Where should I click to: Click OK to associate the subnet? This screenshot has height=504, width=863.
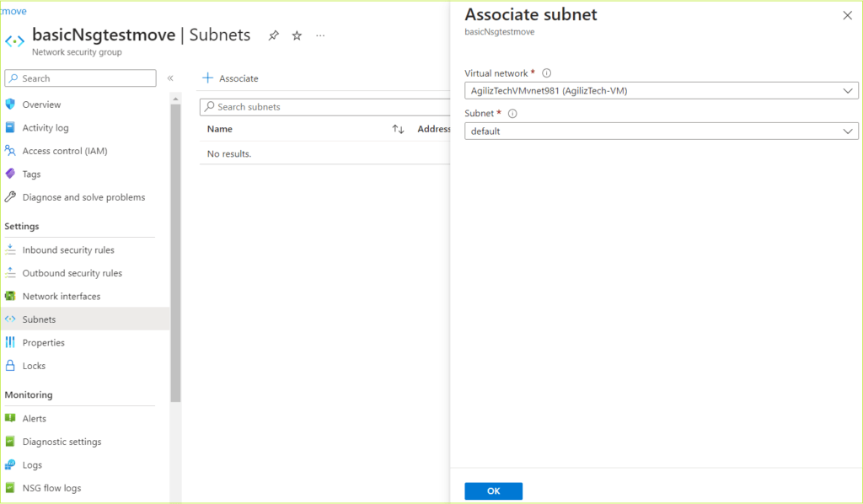click(493, 491)
